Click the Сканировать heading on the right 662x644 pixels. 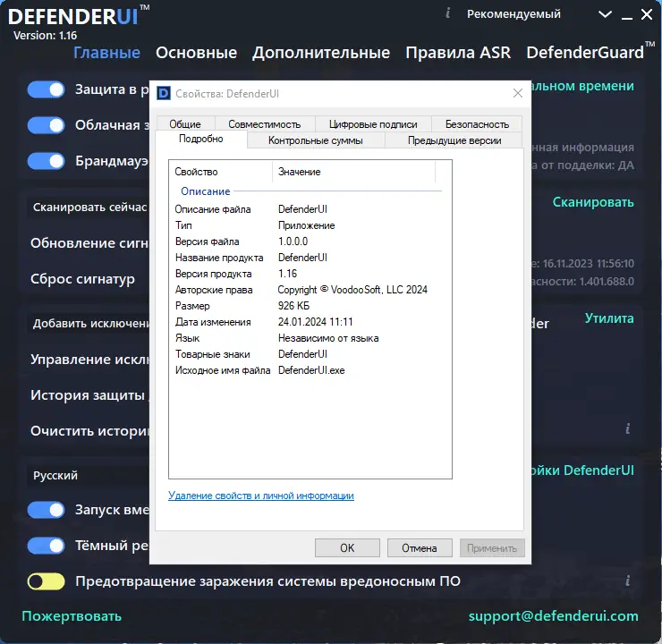[593, 202]
